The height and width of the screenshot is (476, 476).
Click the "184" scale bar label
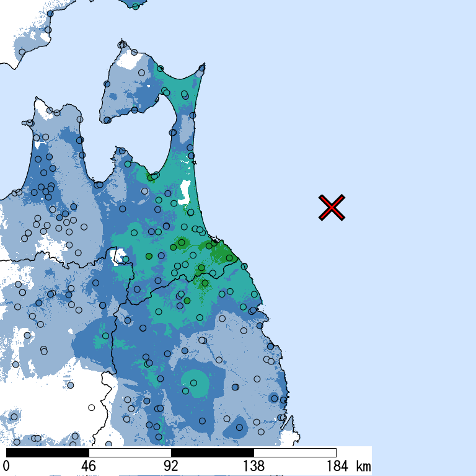click(x=336, y=465)
